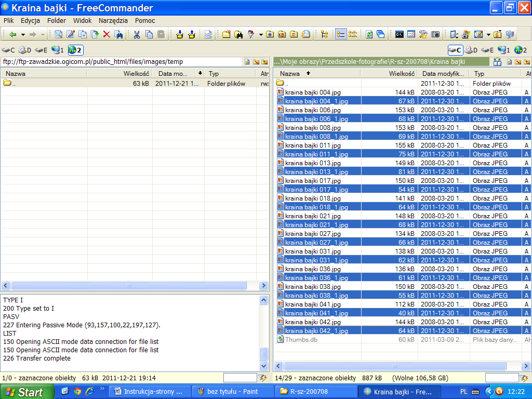Click right panel horizontal scrollbar thumb

tap(395, 366)
